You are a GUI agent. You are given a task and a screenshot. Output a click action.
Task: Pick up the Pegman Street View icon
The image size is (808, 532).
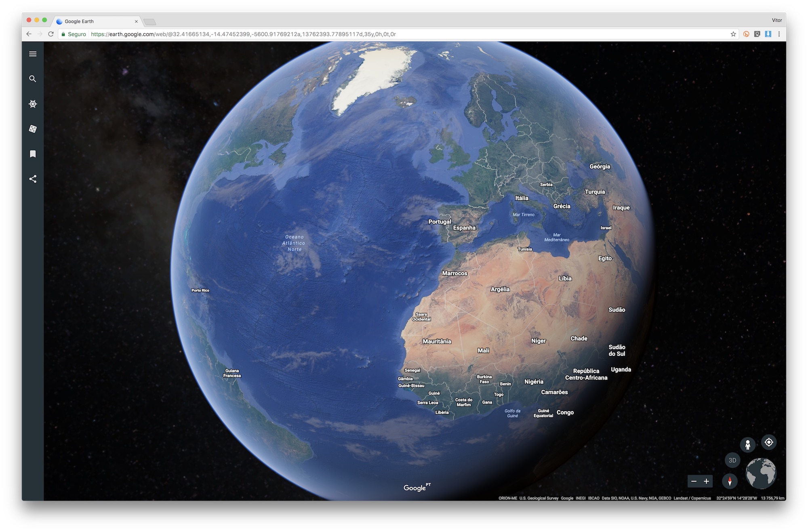point(748,445)
